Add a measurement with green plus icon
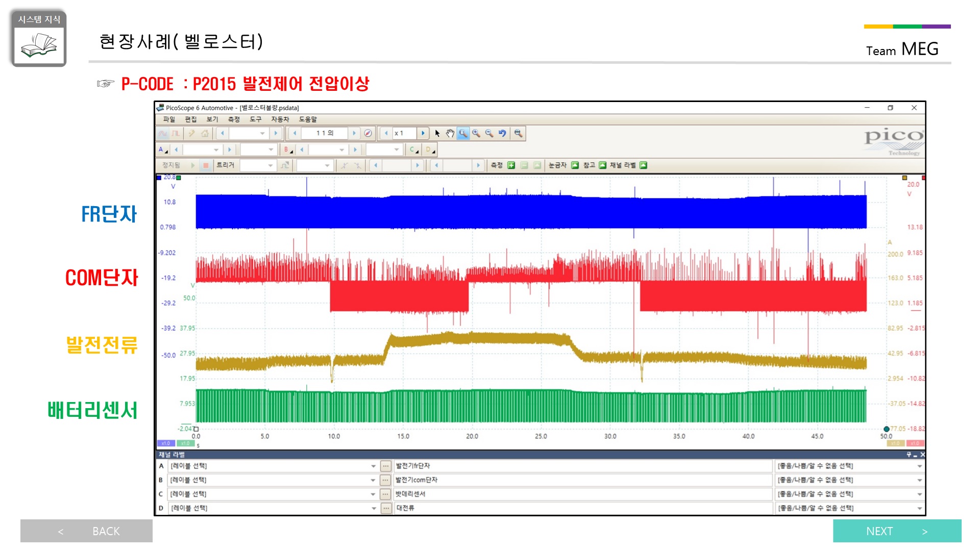980x551 pixels. click(x=511, y=165)
